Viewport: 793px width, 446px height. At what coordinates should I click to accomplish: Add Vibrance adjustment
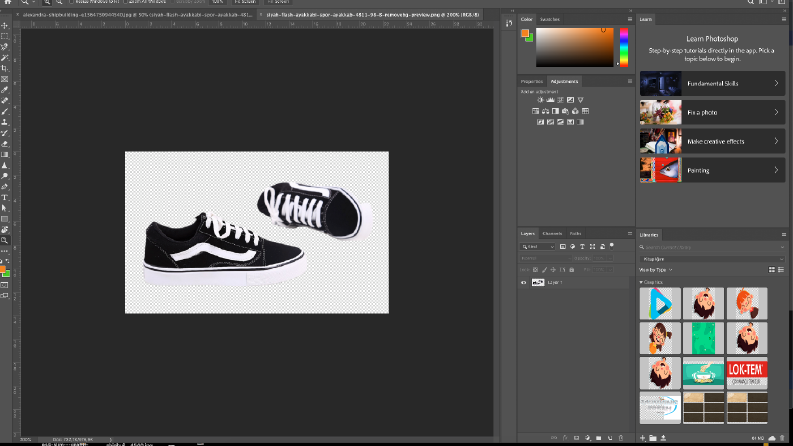(x=581, y=100)
